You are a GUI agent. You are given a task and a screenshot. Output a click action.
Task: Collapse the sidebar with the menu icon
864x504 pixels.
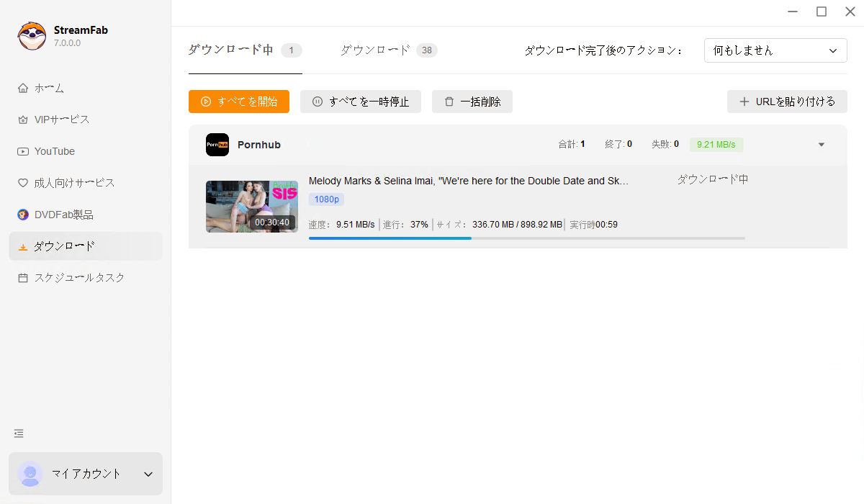coord(19,433)
